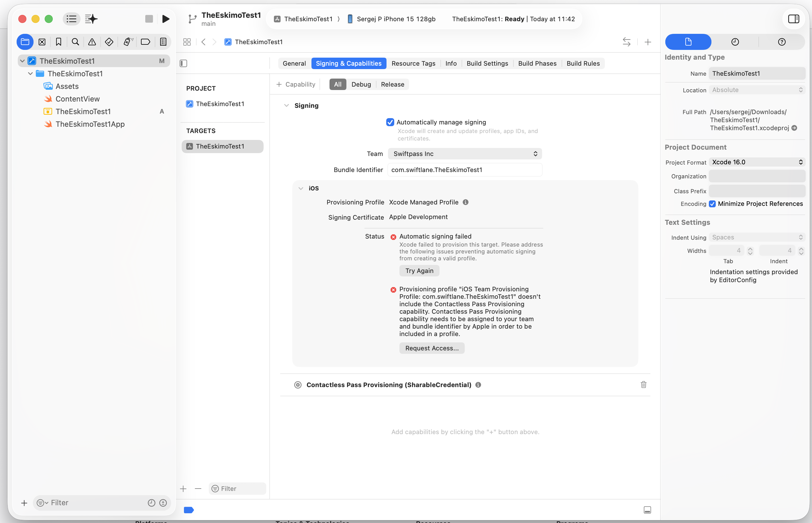Click the Bundle Identifier text field
The image size is (812, 523).
[464, 170]
